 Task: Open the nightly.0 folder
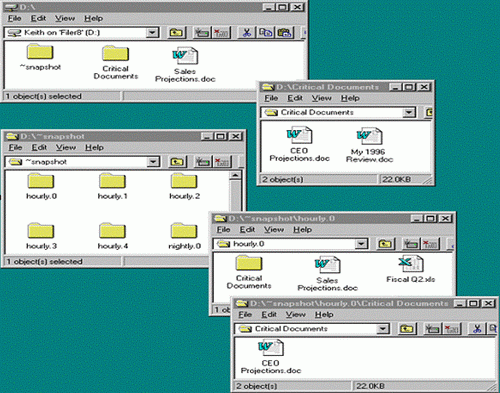click(x=184, y=236)
